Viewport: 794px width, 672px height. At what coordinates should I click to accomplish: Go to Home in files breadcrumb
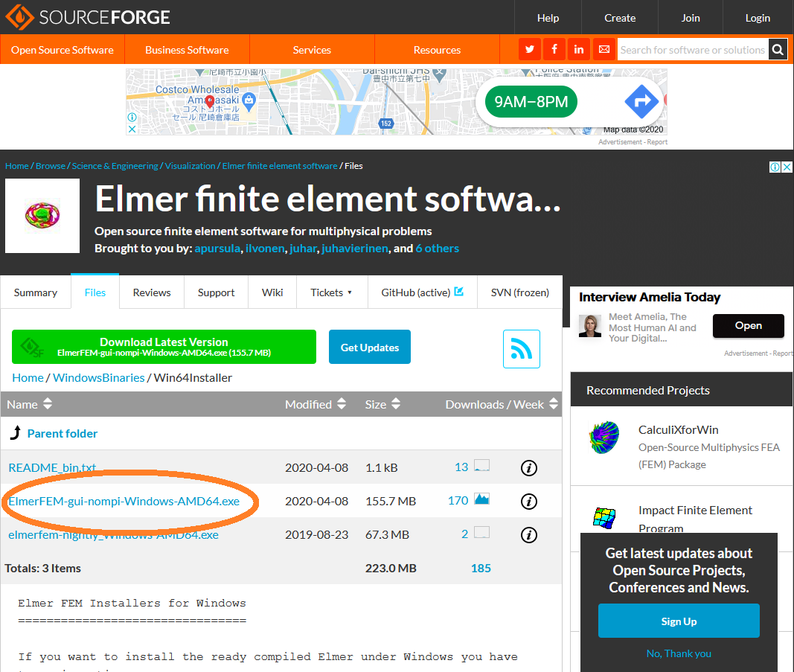tap(28, 378)
